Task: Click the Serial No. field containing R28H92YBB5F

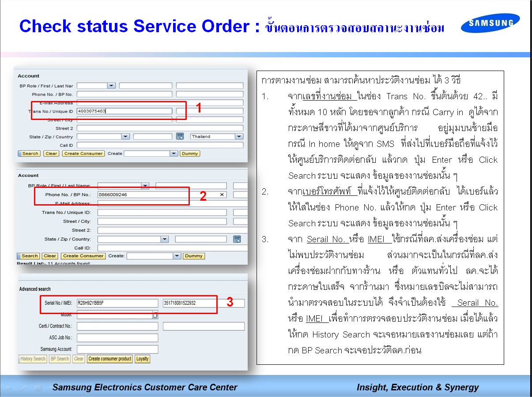Action: pos(117,303)
